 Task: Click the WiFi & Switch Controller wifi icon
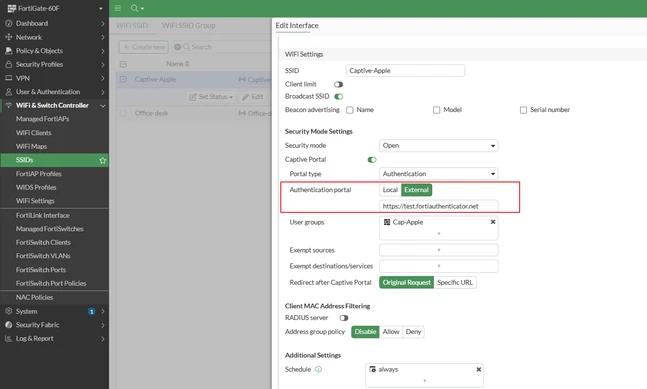click(x=8, y=105)
